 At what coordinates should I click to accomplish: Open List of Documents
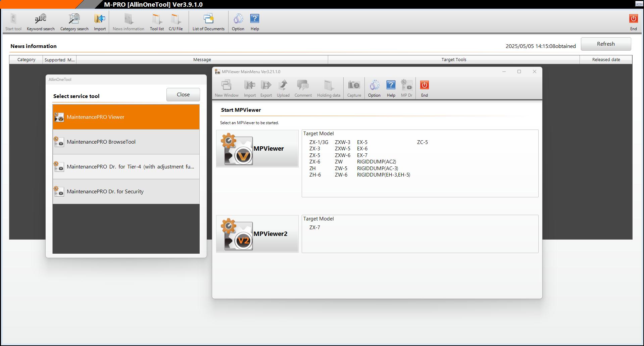208,22
